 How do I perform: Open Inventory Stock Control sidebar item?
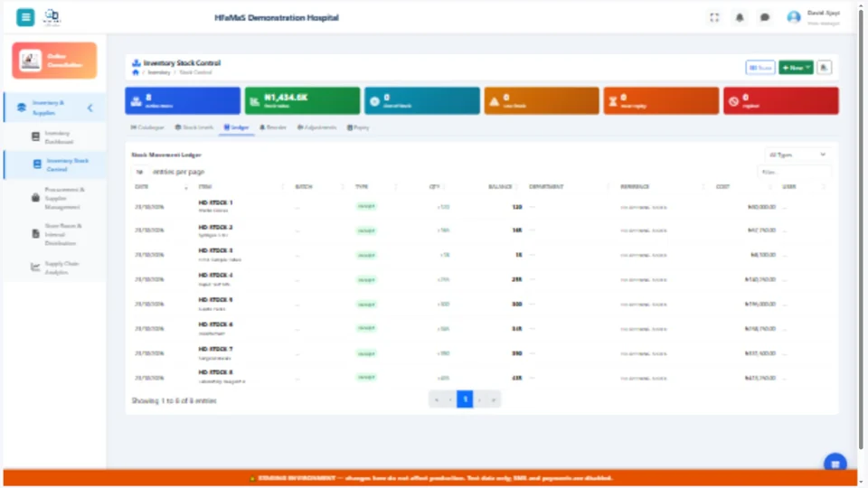(x=54, y=164)
